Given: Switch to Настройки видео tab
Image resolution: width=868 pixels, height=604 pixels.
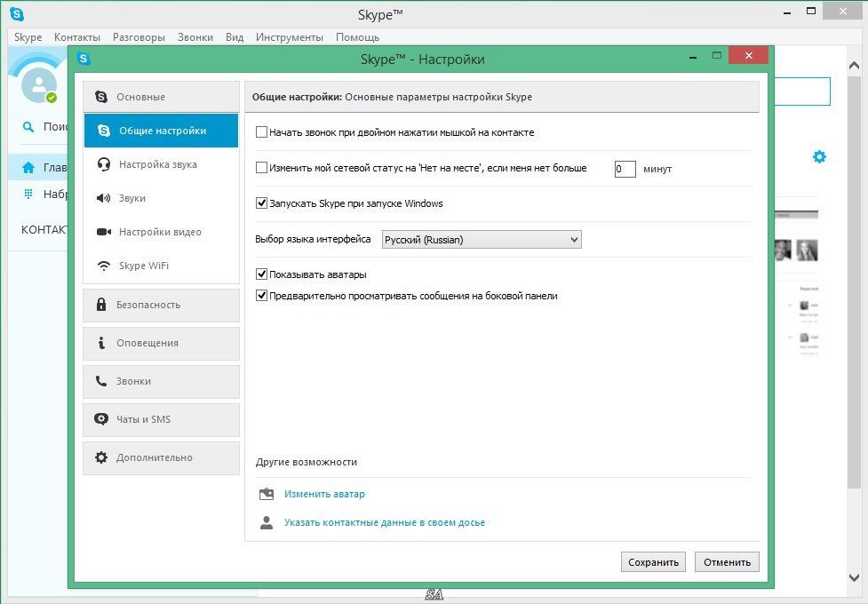Looking at the screenshot, I should 161,232.
